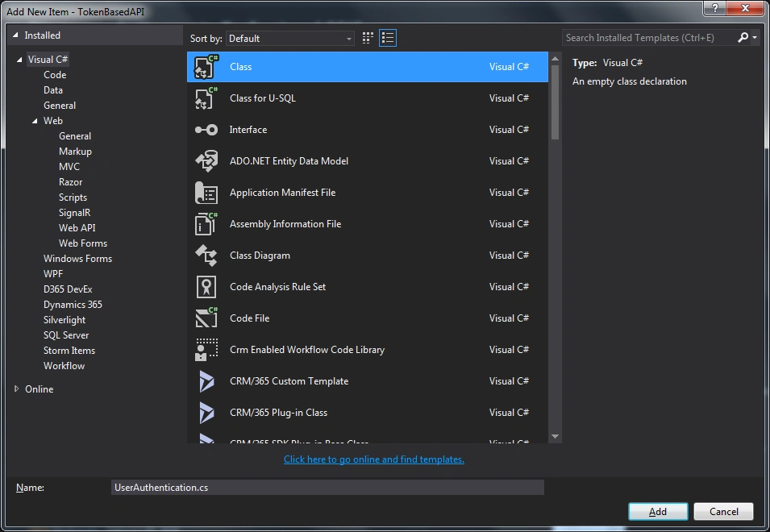Open the go online and find templates link
770x532 pixels.
pyautogui.click(x=373, y=459)
